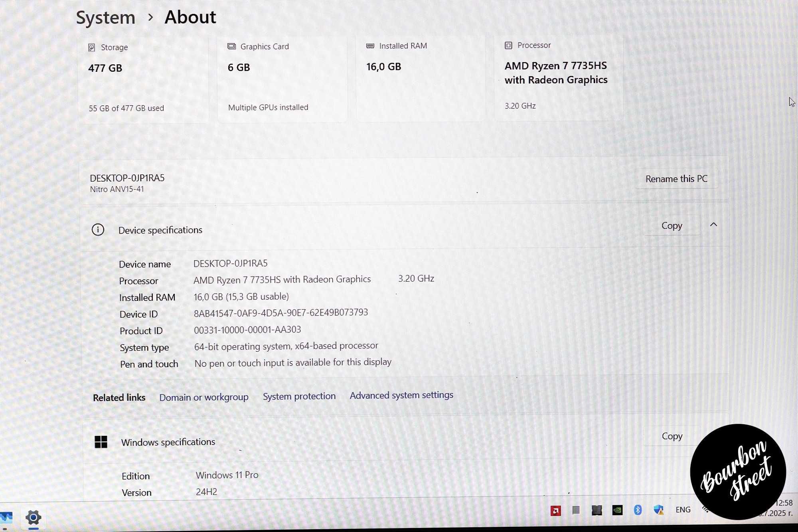The width and height of the screenshot is (798, 532).
Task: Click the 'Device ID' row label
Action: click(138, 314)
